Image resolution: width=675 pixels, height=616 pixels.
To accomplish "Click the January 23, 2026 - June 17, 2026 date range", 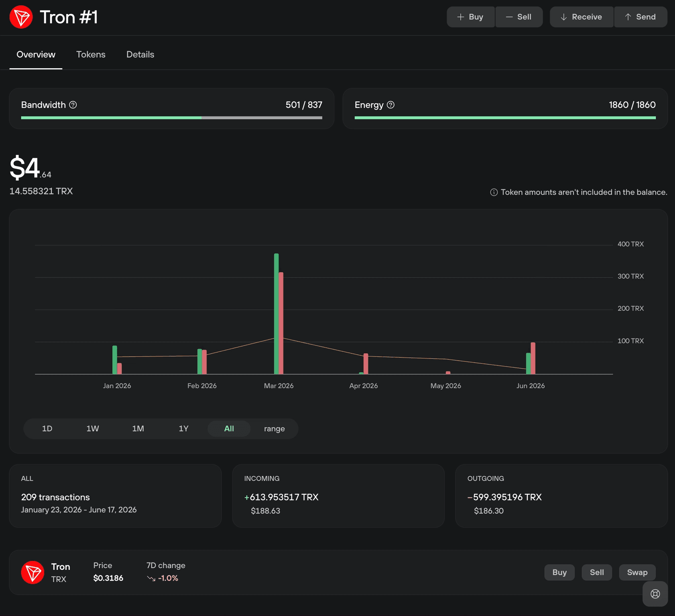I will 79,510.
